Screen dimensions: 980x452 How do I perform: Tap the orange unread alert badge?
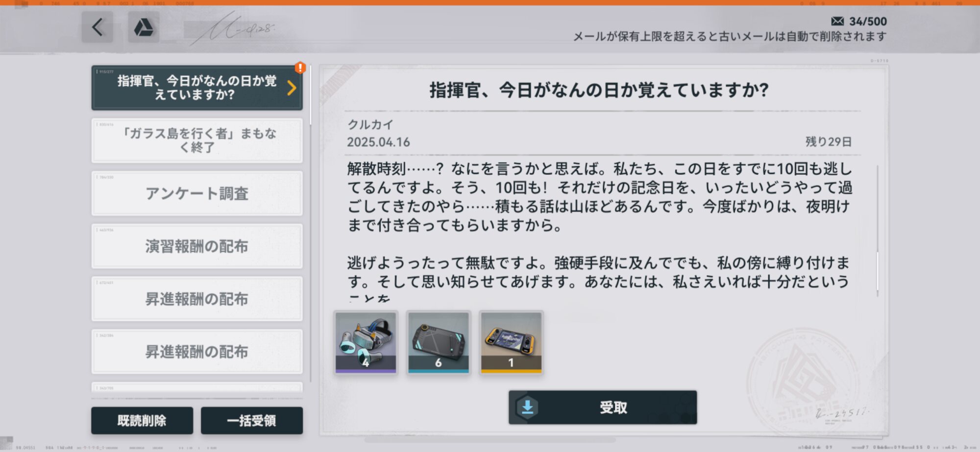click(300, 68)
